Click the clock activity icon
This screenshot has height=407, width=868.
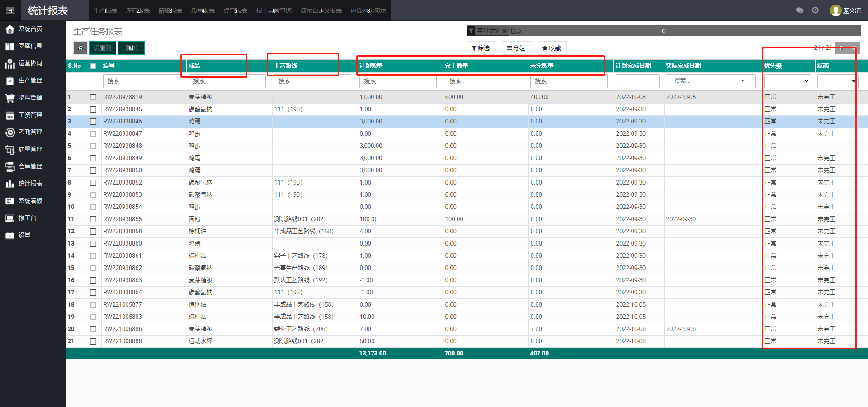coord(815,10)
